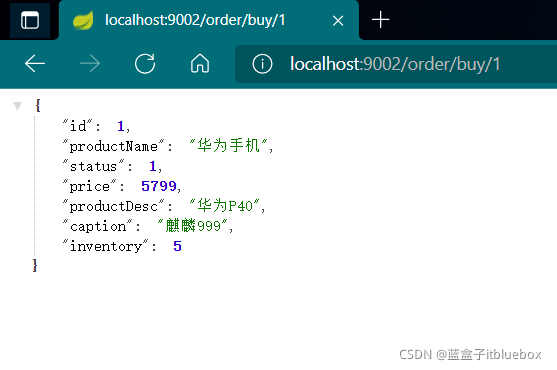Viewport: 557px width, 370px height.
Task: Select the "productDesc" key
Action: [x=113, y=206]
